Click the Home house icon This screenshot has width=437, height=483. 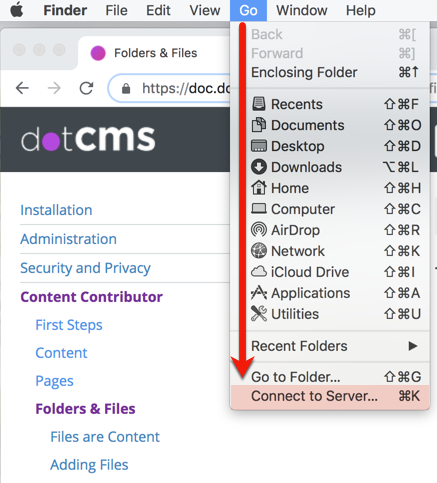point(259,188)
